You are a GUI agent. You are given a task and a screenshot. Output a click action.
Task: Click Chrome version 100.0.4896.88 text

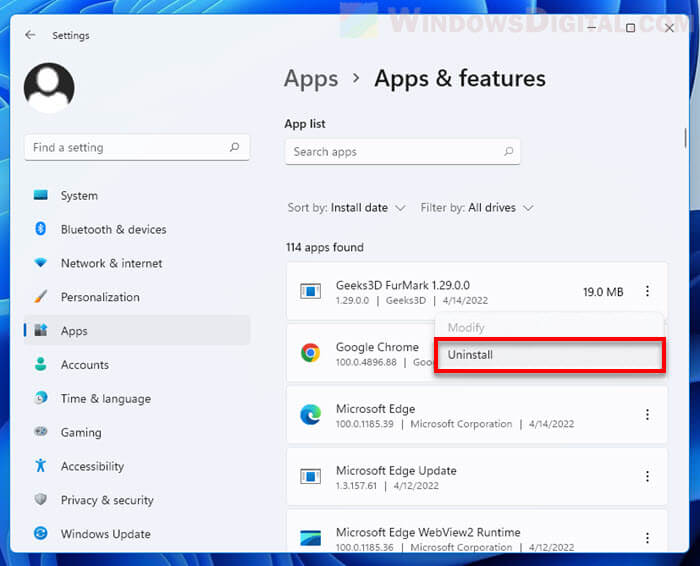click(366, 362)
